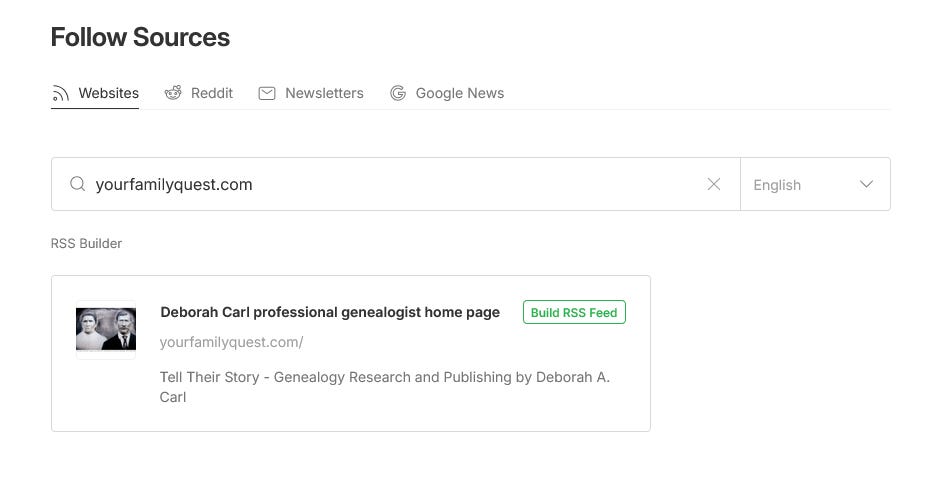Follow the yourfamilyquest.com/ URL link

point(231,342)
